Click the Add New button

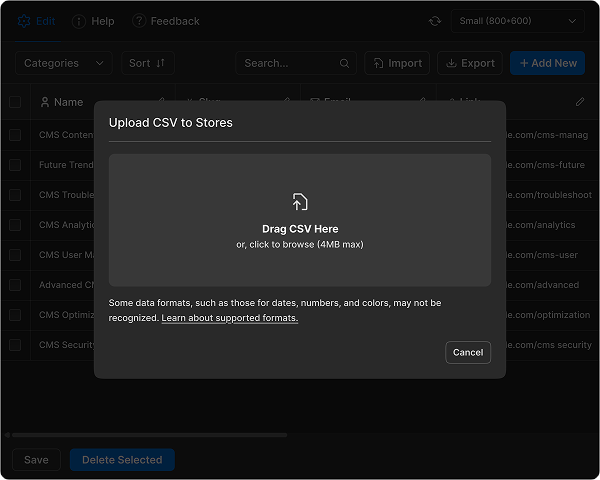click(x=547, y=63)
